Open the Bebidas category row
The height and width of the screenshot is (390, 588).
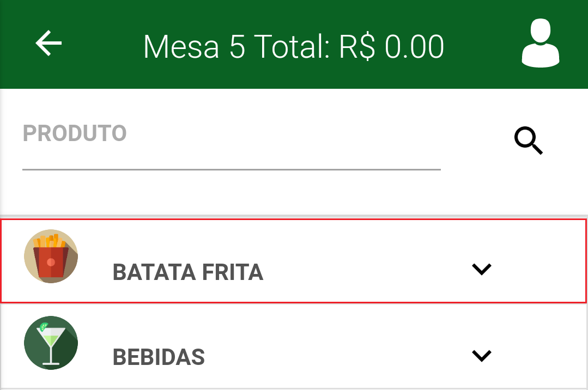pos(294,346)
